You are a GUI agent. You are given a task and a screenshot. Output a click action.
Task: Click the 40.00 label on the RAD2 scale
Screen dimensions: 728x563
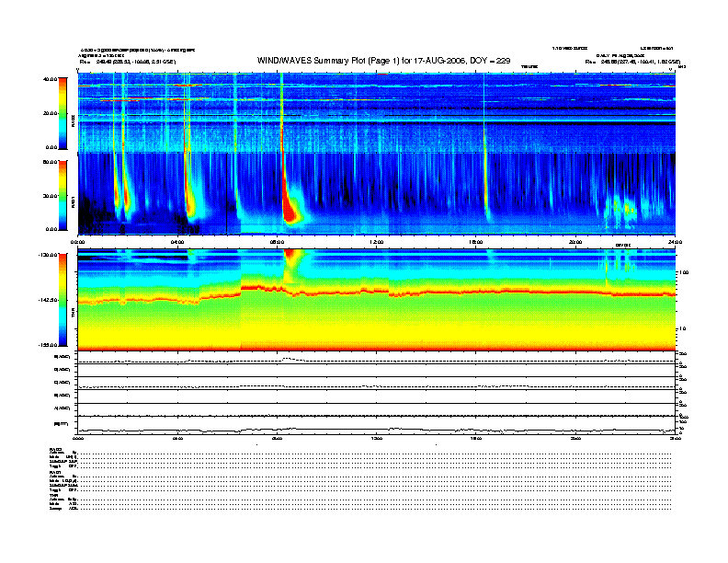tap(50, 79)
